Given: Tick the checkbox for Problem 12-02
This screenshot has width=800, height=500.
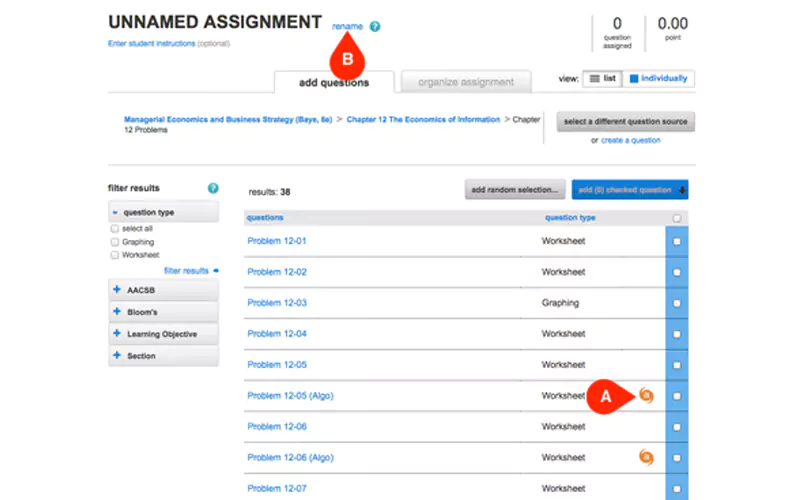Looking at the screenshot, I should [x=677, y=272].
